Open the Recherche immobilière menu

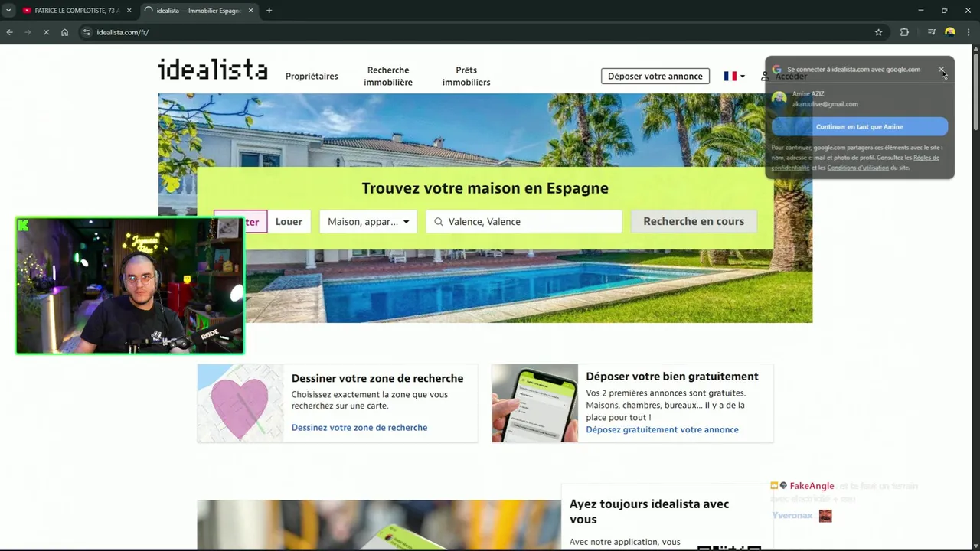388,77
